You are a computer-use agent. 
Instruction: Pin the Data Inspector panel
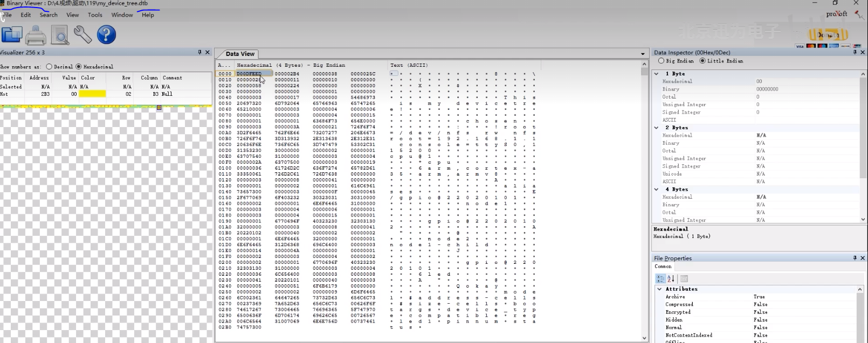(x=855, y=52)
